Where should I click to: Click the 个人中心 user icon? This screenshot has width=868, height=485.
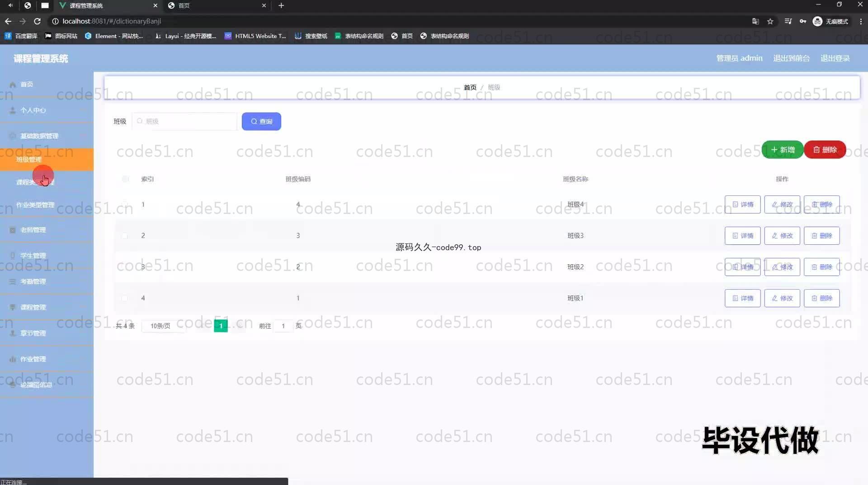(x=13, y=110)
